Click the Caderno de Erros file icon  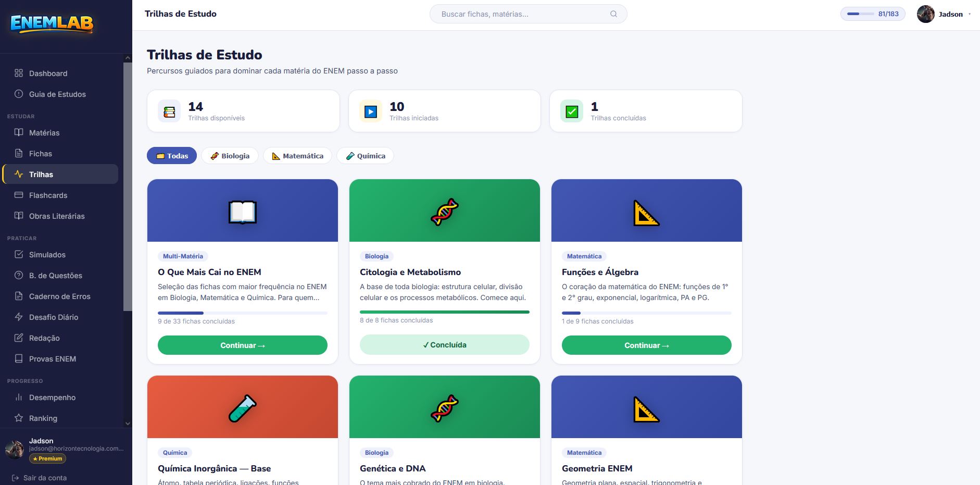pyautogui.click(x=19, y=296)
